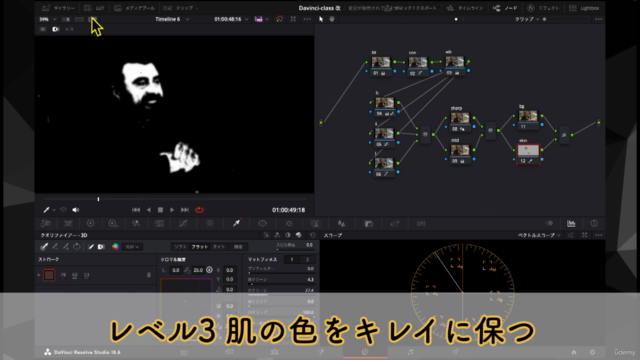Open the Lightbox view

584,8
